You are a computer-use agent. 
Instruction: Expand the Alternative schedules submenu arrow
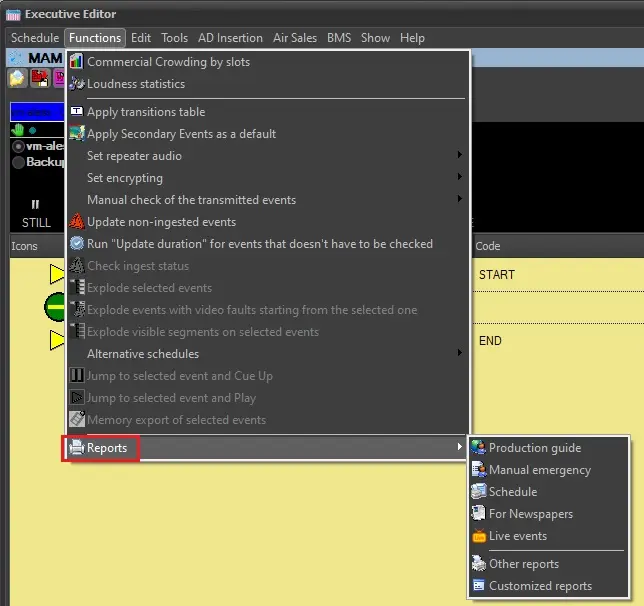click(459, 354)
